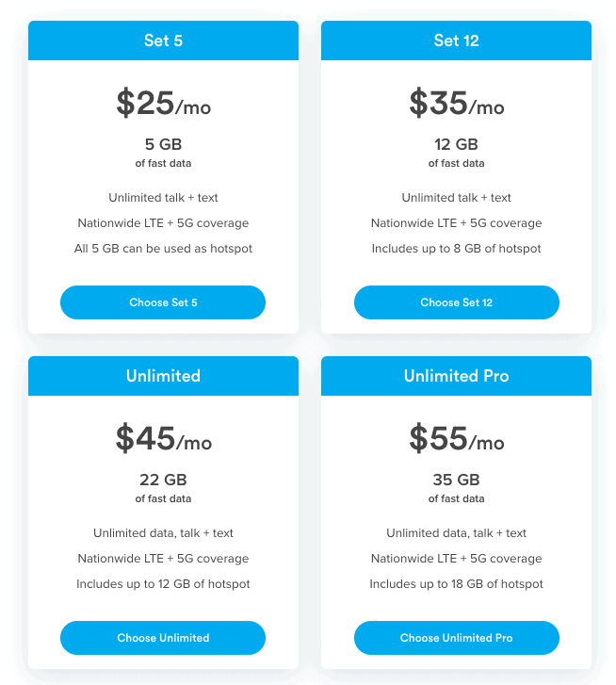Click 'Includes up to 12 GB of hotspot'
The width and height of the screenshot is (616, 685).
[x=163, y=584]
